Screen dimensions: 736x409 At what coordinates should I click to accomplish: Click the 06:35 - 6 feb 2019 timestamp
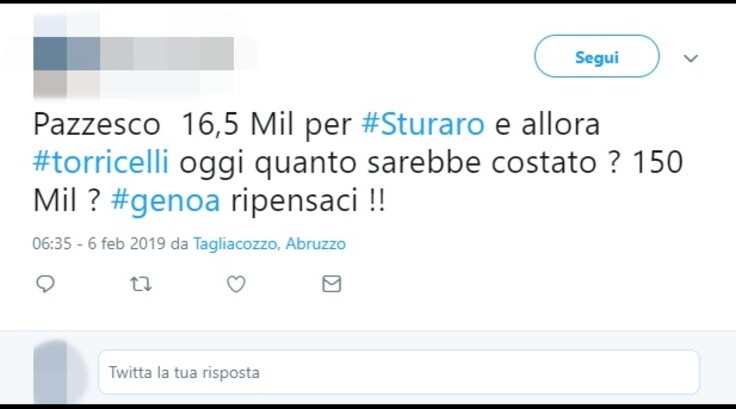click(x=99, y=244)
